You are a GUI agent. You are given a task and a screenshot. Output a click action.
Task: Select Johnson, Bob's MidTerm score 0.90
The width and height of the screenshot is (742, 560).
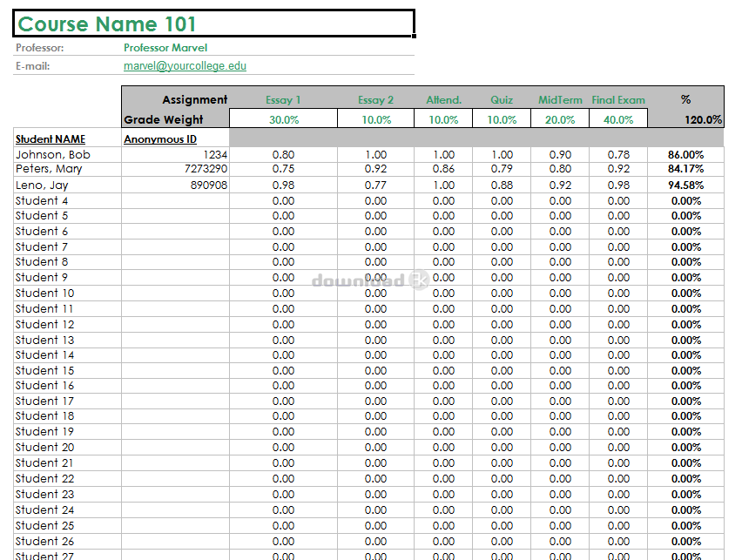(x=560, y=155)
